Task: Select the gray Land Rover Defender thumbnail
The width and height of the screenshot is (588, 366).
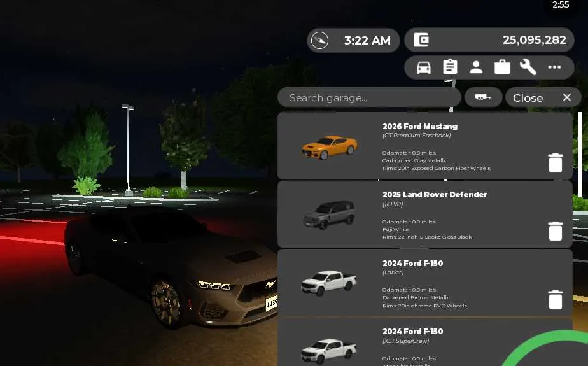Action: (x=329, y=215)
